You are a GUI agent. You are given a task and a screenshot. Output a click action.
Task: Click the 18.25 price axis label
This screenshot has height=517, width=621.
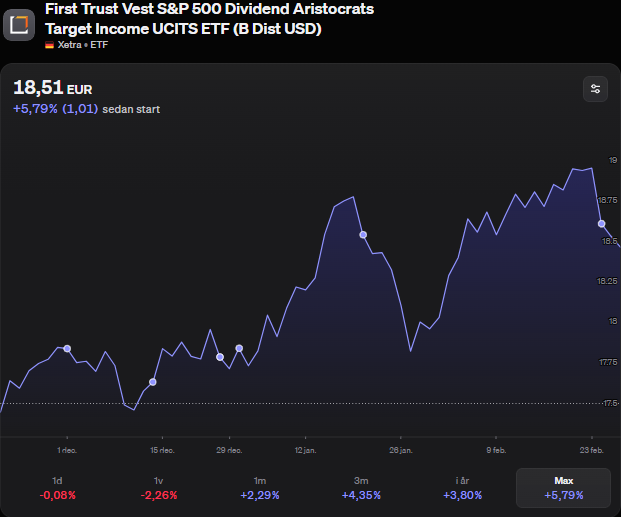click(608, 281)
